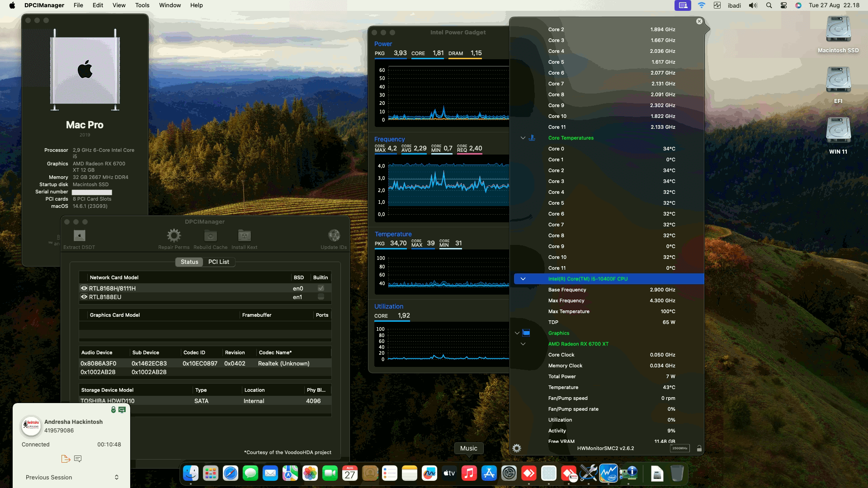Screen dimensions: 868x488
Task: Click the serial number field in About This Mac
Action: (92, 192)
